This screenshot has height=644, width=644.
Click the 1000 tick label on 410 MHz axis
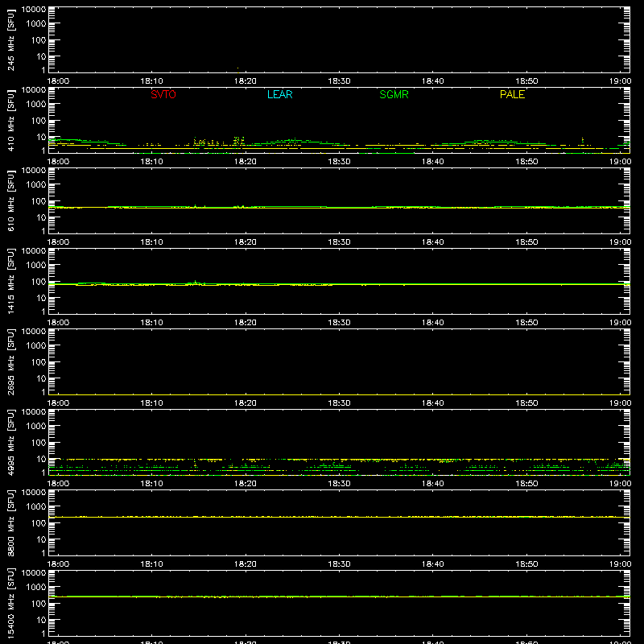36,105
